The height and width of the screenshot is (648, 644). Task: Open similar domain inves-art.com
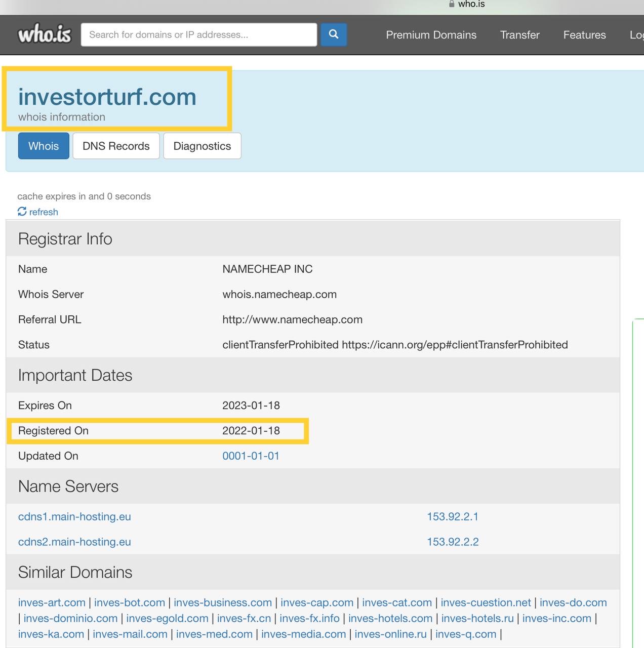pos(52,602)
